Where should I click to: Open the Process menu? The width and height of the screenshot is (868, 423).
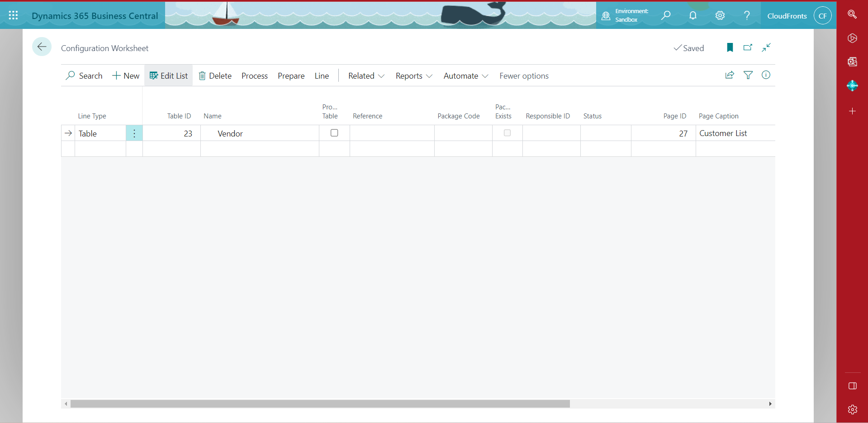tap(254, 76)
